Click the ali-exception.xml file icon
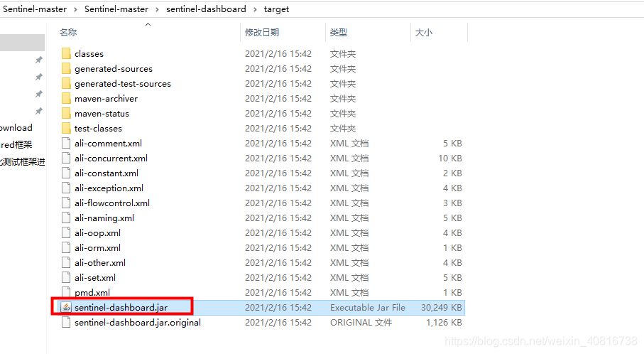The image size is (644, 354). (66, 188)
